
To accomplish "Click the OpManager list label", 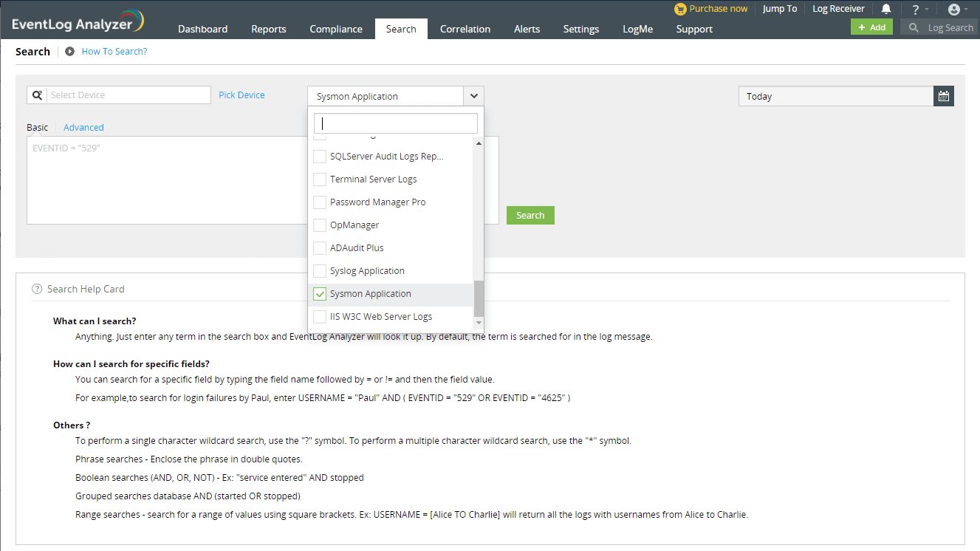I will coord(354,225).
